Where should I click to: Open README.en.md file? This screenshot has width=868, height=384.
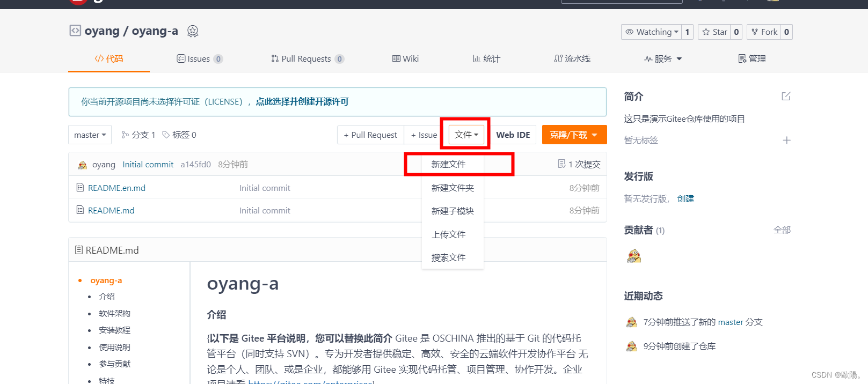pyautogui.click(x=116, y=188)
